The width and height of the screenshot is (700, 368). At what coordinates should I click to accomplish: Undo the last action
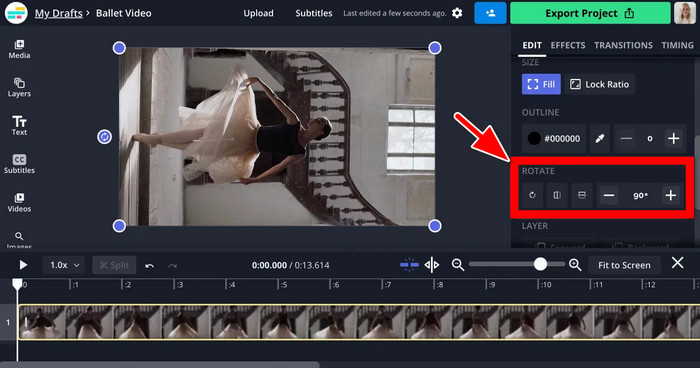pos(150,265)
